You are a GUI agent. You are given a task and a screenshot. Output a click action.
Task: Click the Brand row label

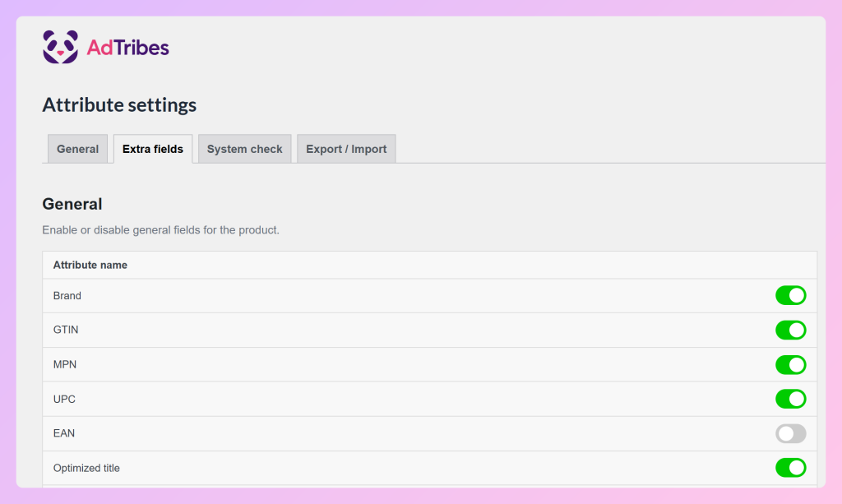[67, 296]
